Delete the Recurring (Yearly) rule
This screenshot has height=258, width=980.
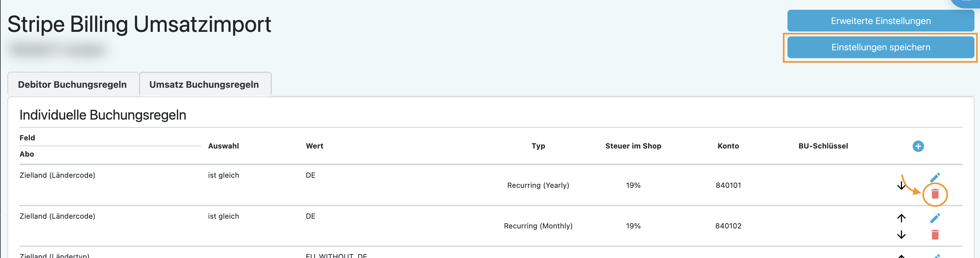(x=935, y=194)
